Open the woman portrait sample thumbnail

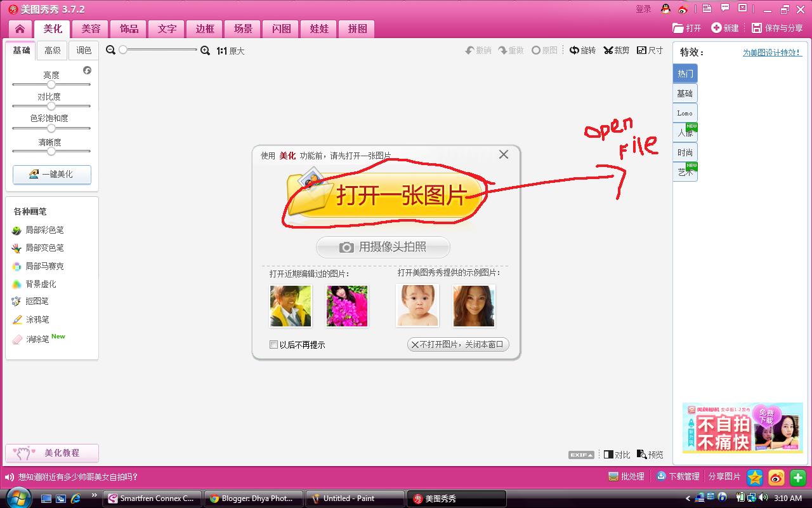click(474, 306)
